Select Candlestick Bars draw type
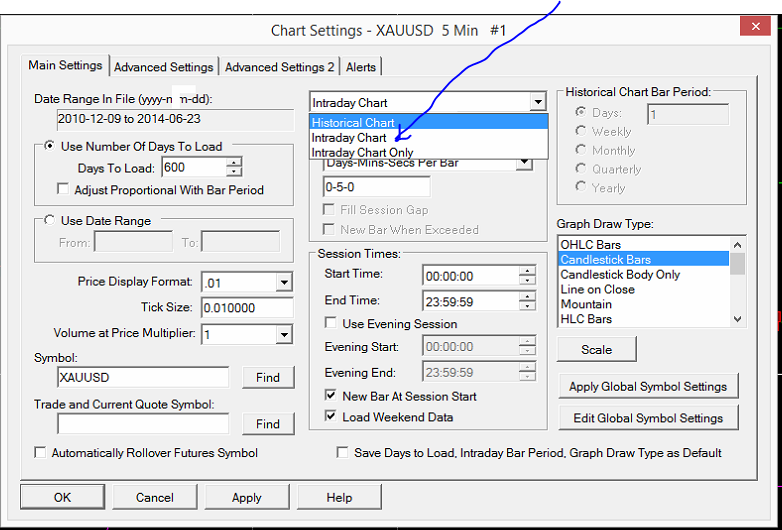The height and width of the screenshot is (530, 782). pos(643,259)
